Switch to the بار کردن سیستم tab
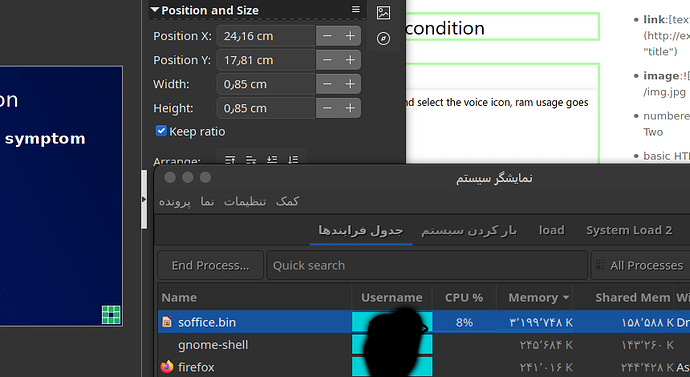Screen dimensions: 690x377 point(469,231)
